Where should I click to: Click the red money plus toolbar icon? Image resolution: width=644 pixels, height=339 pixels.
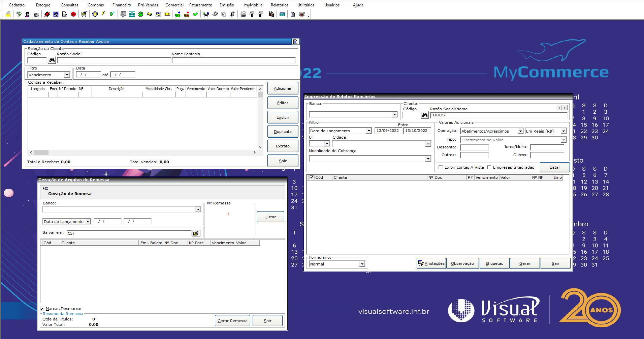click(187, 14)
